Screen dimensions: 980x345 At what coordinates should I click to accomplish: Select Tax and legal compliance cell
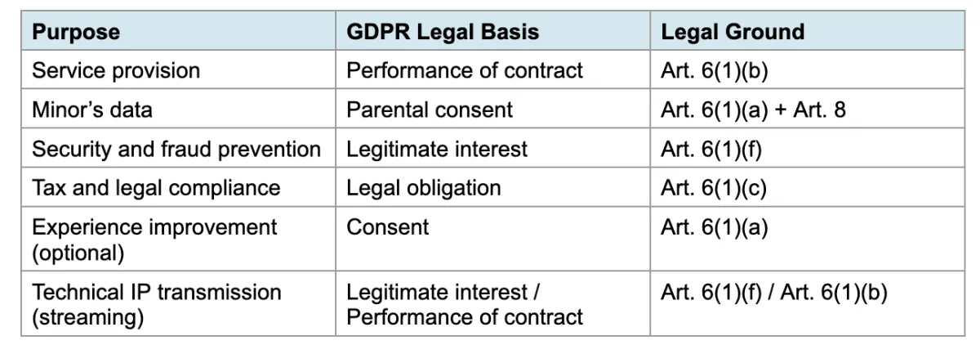tap(178, 188)
